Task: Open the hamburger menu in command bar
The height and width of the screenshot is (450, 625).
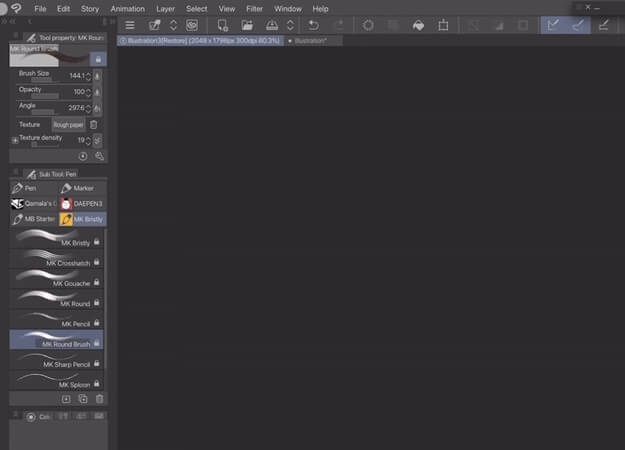Action: (129, 25)
